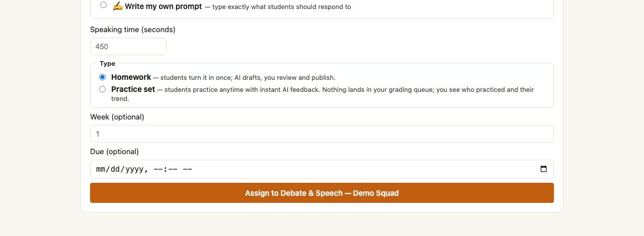Click the Write my own prompt label text
The width and height of the screenshot is (644, 236).
click(164, 7)
